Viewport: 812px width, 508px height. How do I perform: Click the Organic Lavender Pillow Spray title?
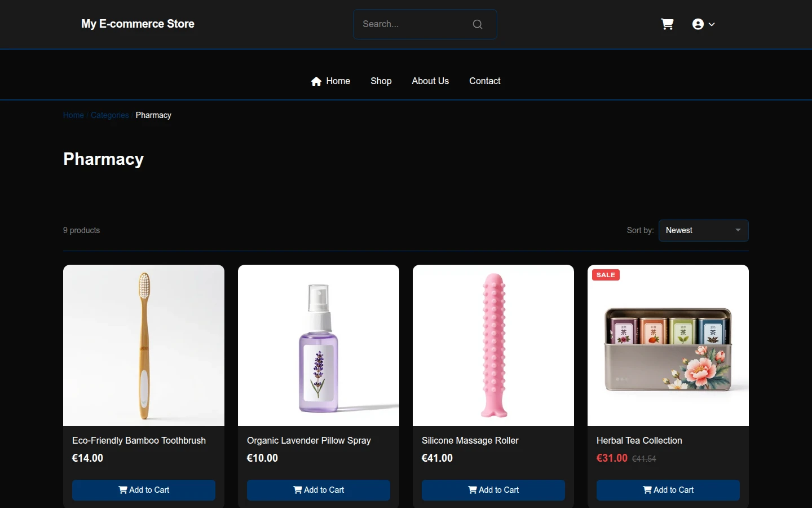point(309,440)
